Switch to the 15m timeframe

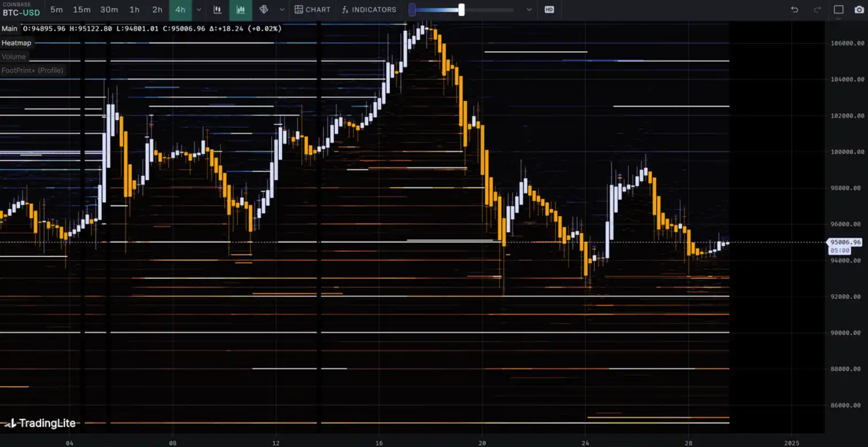coord(82,10)
